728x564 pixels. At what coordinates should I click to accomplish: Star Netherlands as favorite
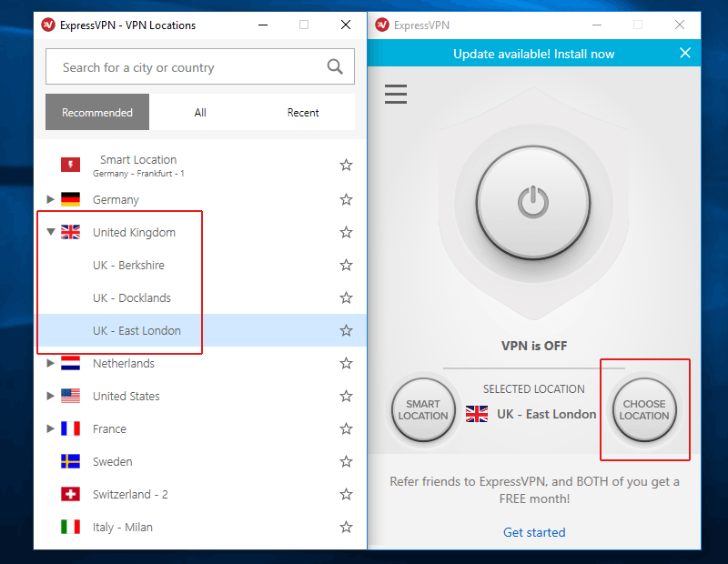[x=346, y=363]
